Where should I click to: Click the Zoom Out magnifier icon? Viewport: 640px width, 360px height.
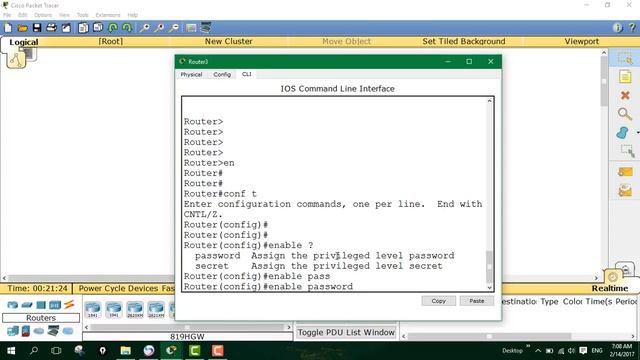[174, 28]
